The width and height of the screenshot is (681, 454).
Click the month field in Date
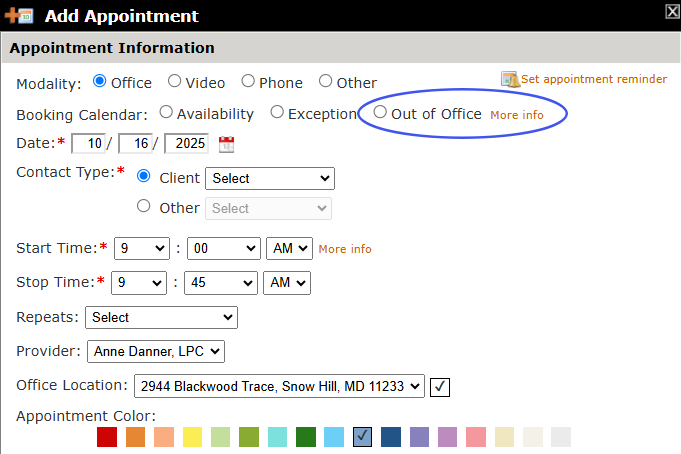[89, 143]
